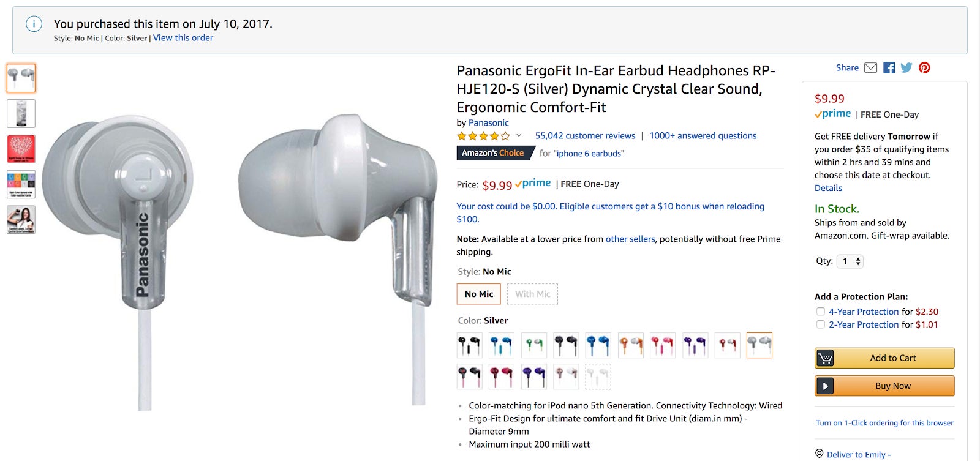Image resolution: width=980 pixels, height=461 pixels.
Task: Enable 4-Year Protection plan checkbox
Action: tap(820, 312)
